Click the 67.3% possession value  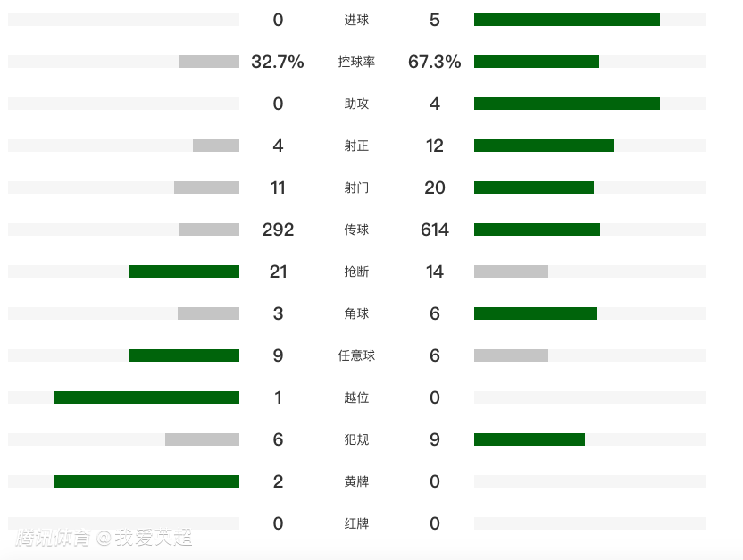pos(434,62)
